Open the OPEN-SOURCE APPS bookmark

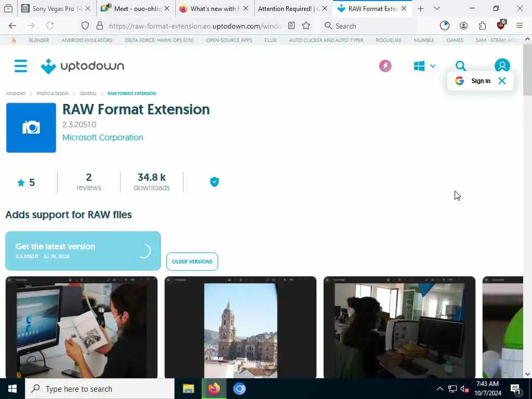pyautogui.click(x=229, y=41)
